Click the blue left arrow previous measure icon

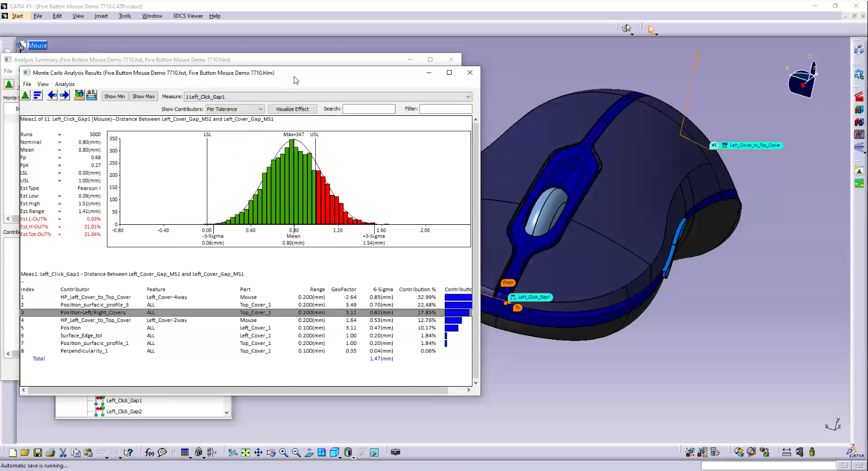tap(52, 96)
